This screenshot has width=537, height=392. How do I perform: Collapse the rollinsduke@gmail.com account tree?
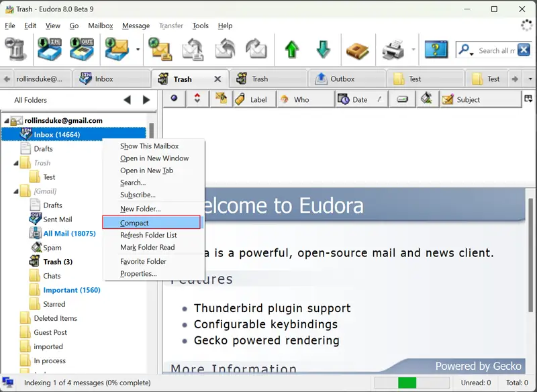point(6,121)
